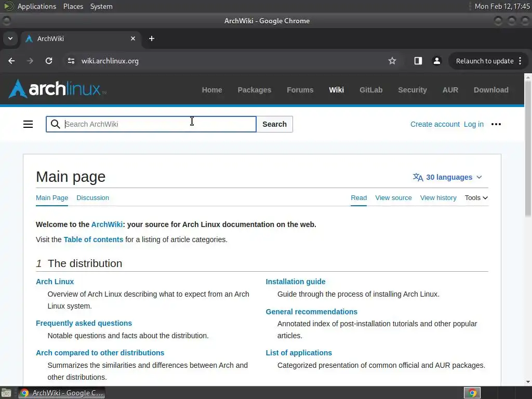Select the Main Page tab
The height and width of the screenshot is (399, 532).
point(52,198)
